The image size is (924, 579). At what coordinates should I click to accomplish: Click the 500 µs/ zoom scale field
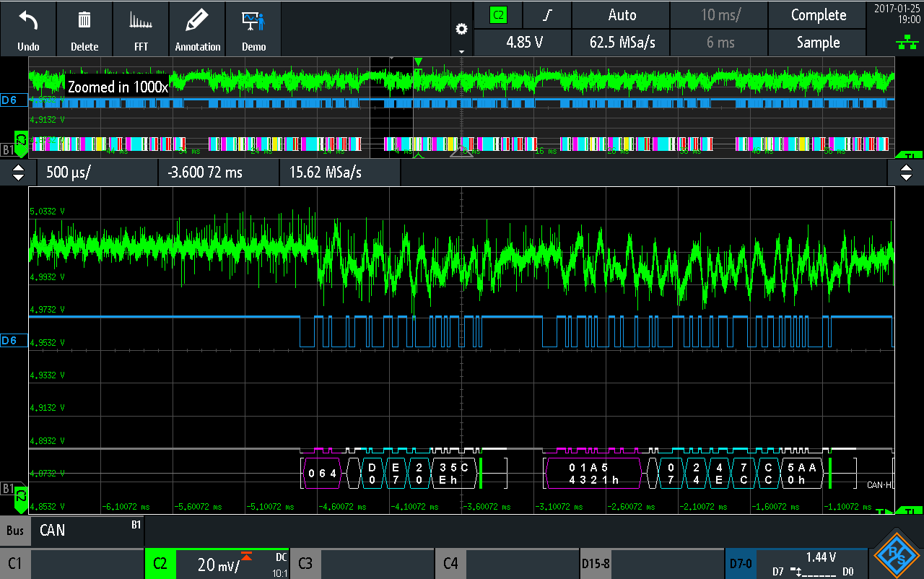pyautogui.click(x=94, y=173)
